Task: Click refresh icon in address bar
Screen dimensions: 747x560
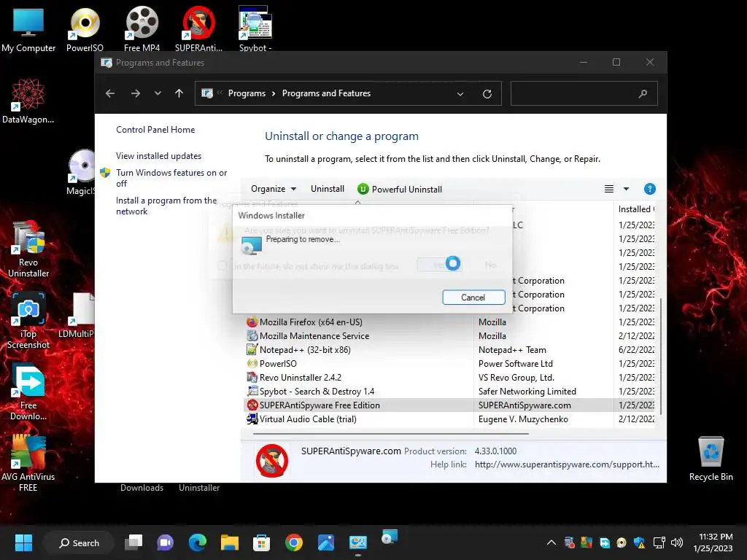Action: [487, 94]
